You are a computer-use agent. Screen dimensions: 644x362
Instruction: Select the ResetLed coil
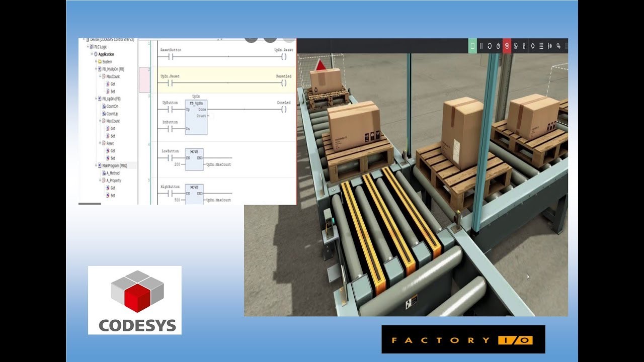[x=284, y=83]
